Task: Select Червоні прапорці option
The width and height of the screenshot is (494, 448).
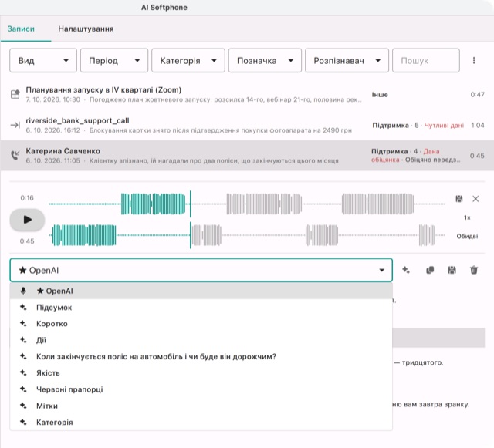Action: 201,389
